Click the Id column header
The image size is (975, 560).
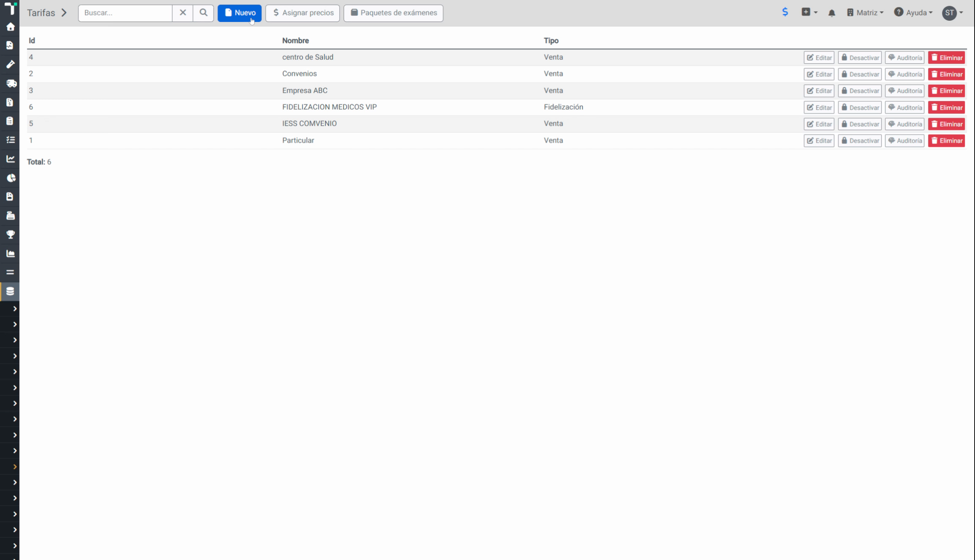(32, 41)
